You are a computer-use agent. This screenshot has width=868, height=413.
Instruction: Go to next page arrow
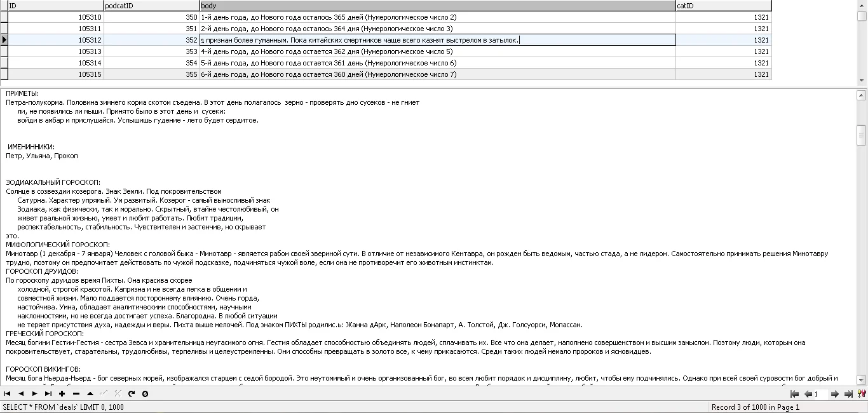(835, 394)
